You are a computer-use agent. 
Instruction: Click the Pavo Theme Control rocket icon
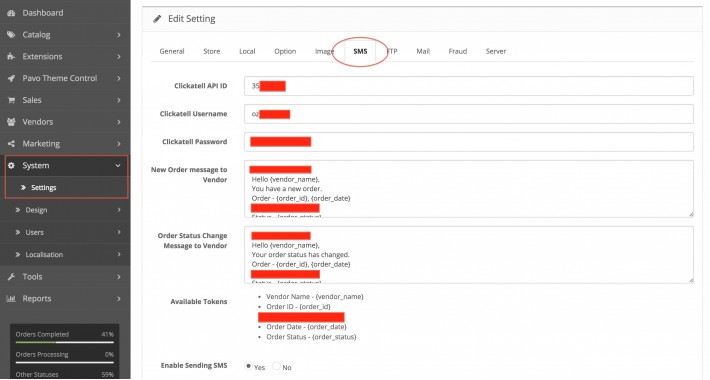[11, 78]
